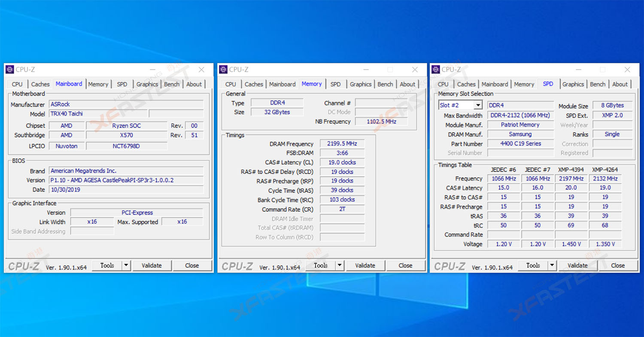644x337 pixels.
Task: Click Validate in the SPD window
Action: point(577,266)
